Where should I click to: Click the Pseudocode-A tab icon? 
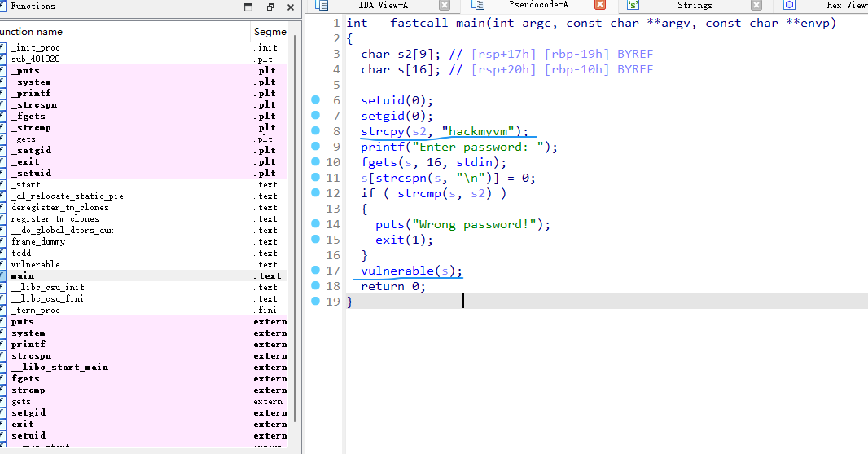coord(478,5)
